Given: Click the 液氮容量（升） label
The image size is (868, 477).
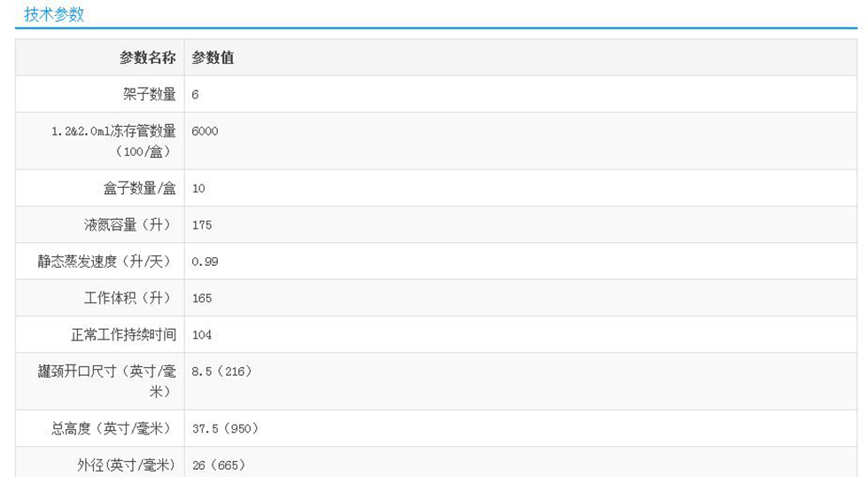Looking at the screenshot, I should 129,225.
